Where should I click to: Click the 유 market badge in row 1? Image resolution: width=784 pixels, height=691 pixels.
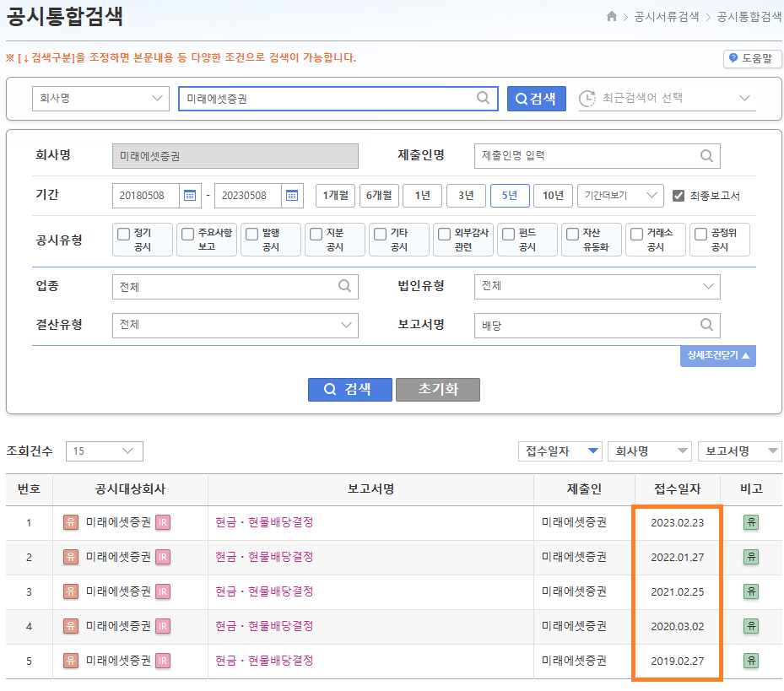[71, 522]
